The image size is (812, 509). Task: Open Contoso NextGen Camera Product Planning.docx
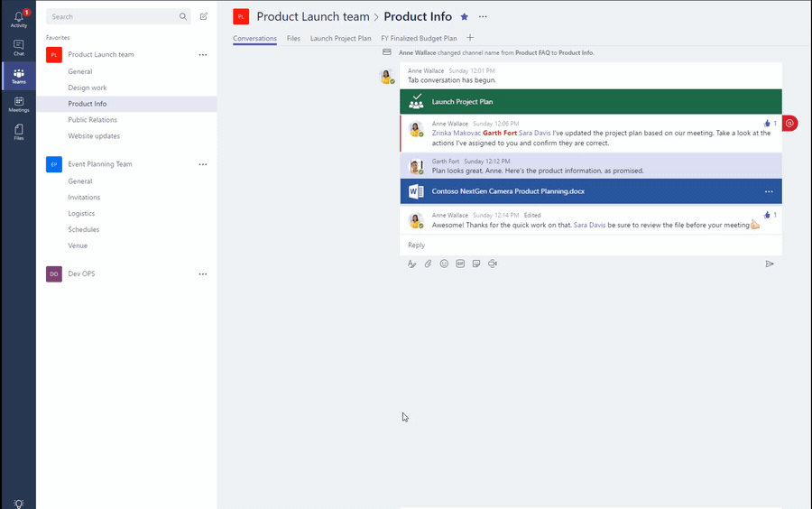click(x=591, y=191)
